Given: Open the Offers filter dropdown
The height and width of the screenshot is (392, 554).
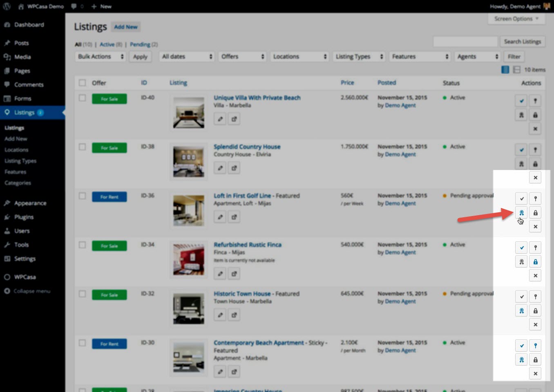Looking at the screenshot, I should coord(242,56).
